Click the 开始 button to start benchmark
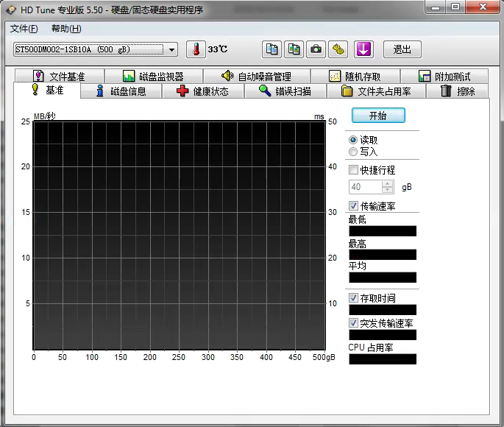This screenshot has width=504, height=427. click(x=378, y=116)
